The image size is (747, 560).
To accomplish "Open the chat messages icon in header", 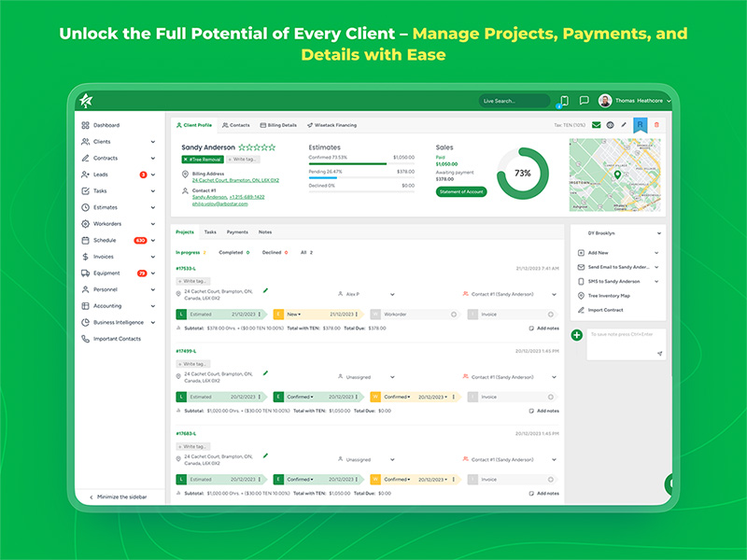I will pos(584,101).
